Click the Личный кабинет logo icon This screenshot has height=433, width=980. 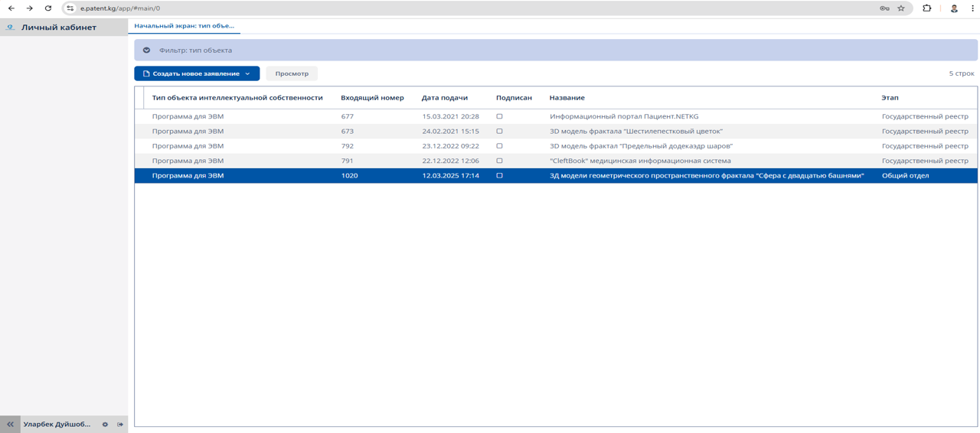coord(10,28)
